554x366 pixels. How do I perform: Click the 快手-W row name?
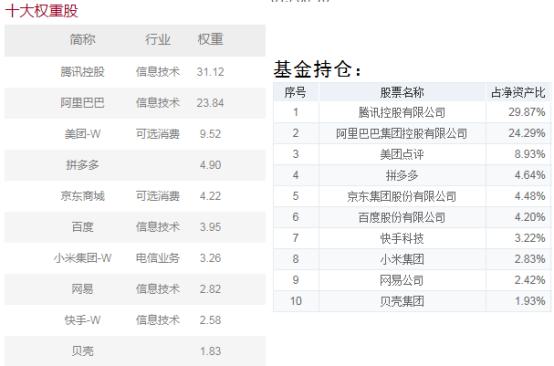click(82, 320)
